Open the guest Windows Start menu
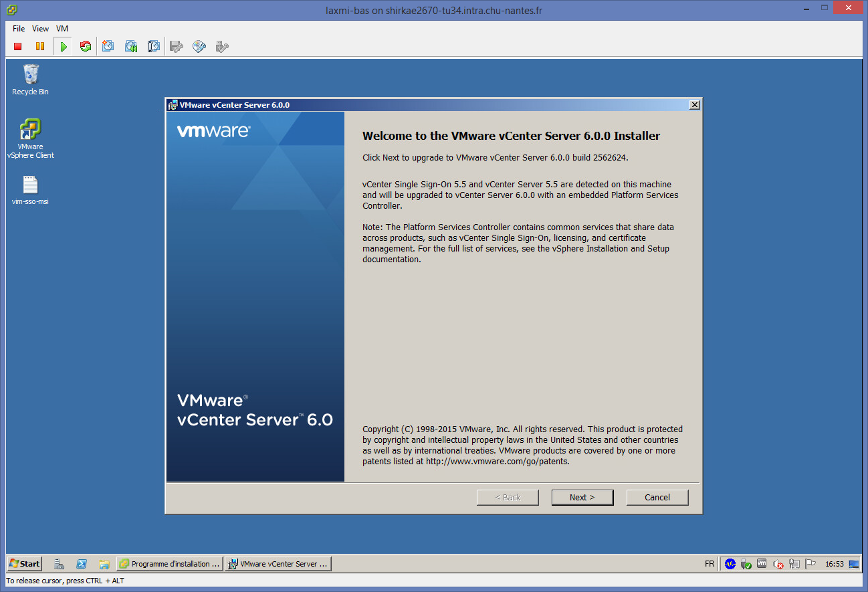 pos(24,564)
